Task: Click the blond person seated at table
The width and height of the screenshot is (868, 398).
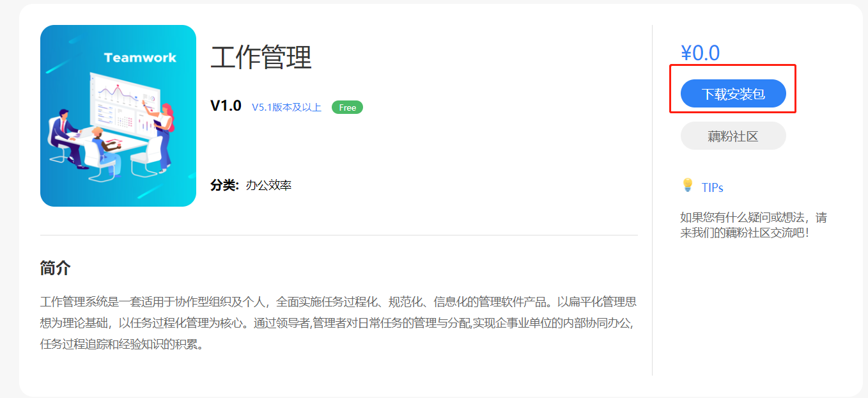Action: 107,150
